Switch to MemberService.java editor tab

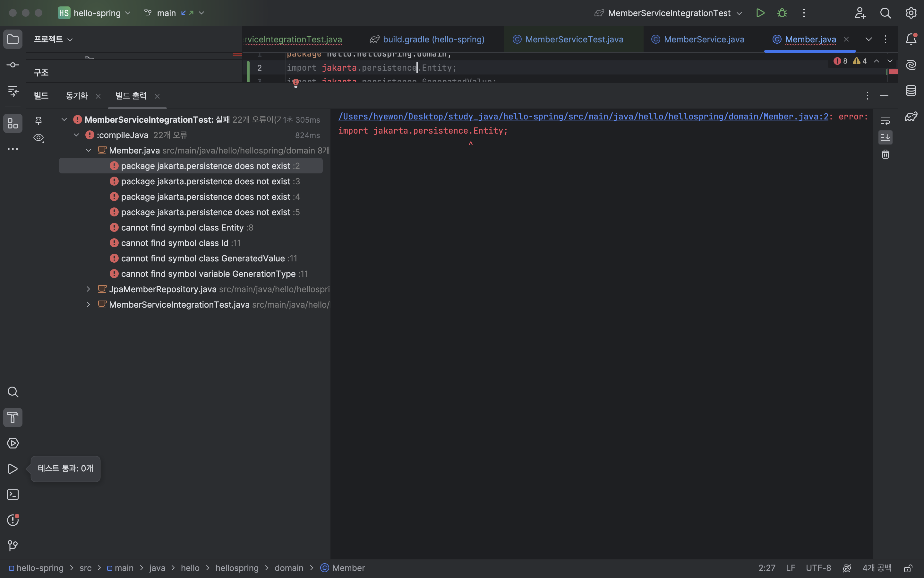coord(698,39)
